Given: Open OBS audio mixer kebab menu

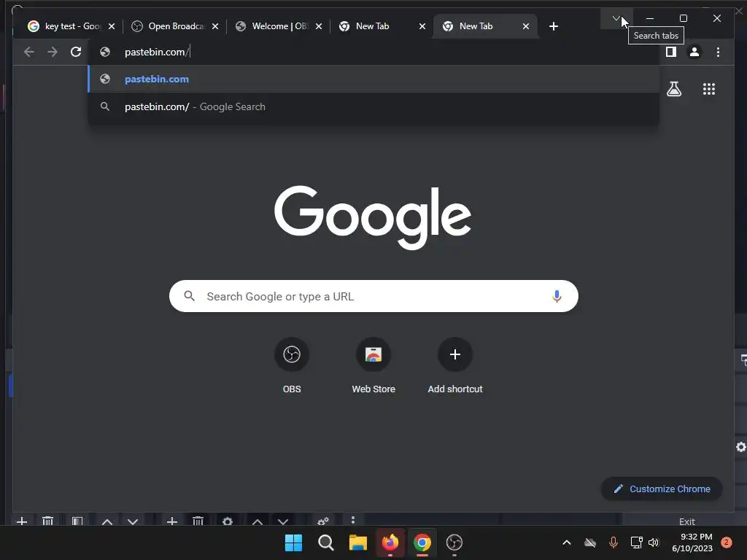Looking at the screenshot, I should click(353, 520).
